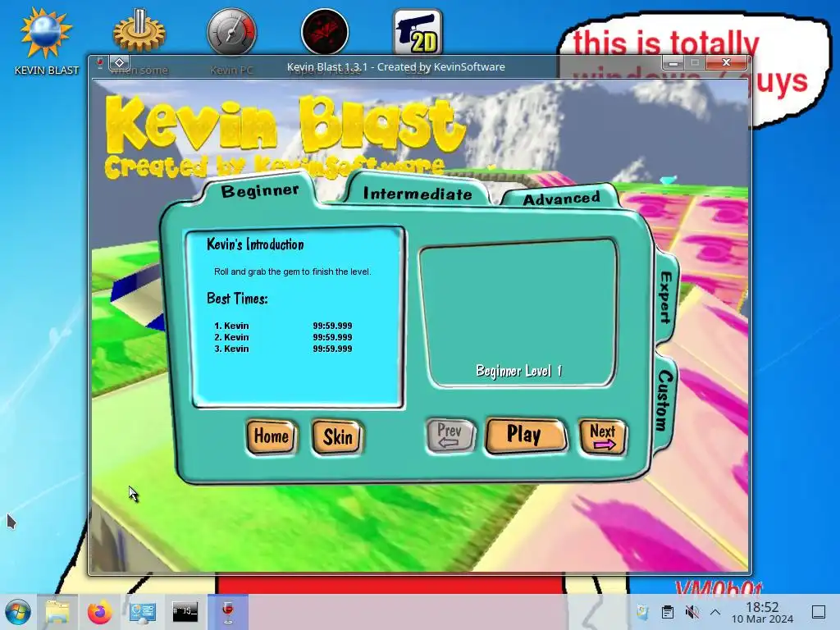
Task: Start the level with Play button
Action: point(524,435)
